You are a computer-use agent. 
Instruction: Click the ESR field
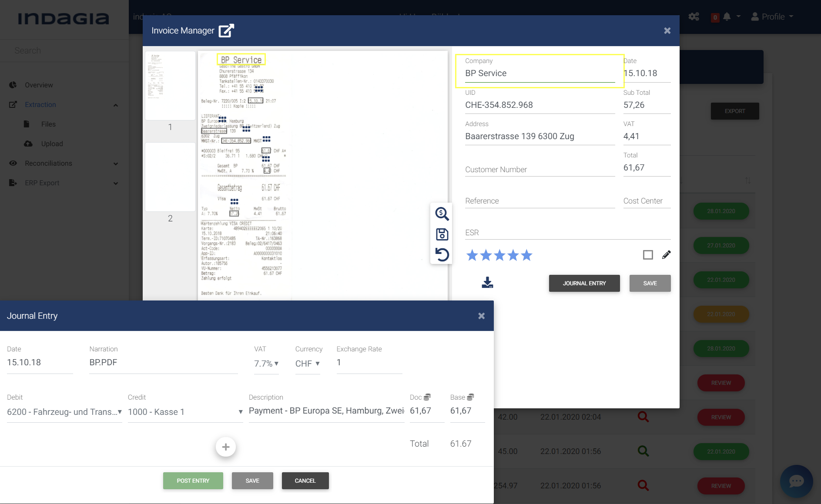pos(568,232)
